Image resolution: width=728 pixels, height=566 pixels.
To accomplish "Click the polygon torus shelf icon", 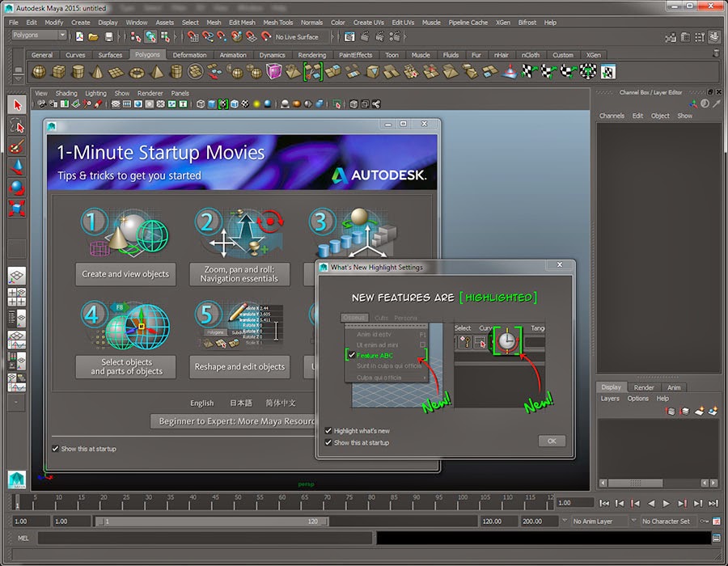I will [135, 72].
